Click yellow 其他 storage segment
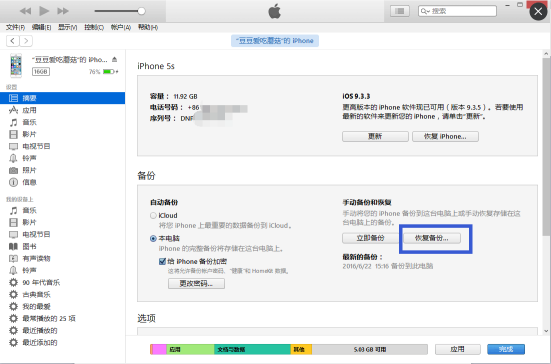This screenshot has width=551, height=364. coord(301,349)
